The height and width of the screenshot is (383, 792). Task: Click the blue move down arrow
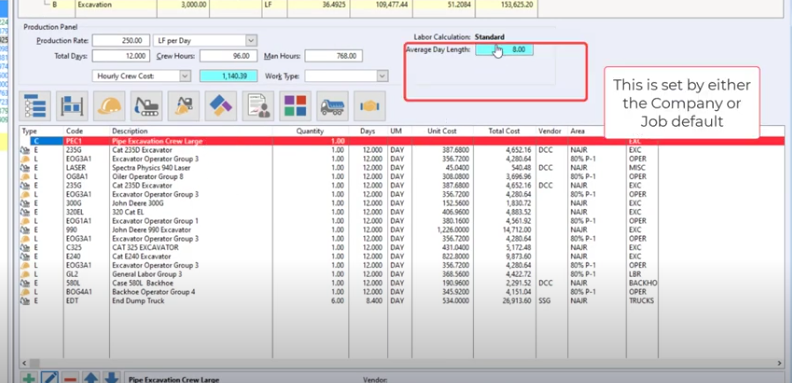pyautogui.click(x=112, y=378)
